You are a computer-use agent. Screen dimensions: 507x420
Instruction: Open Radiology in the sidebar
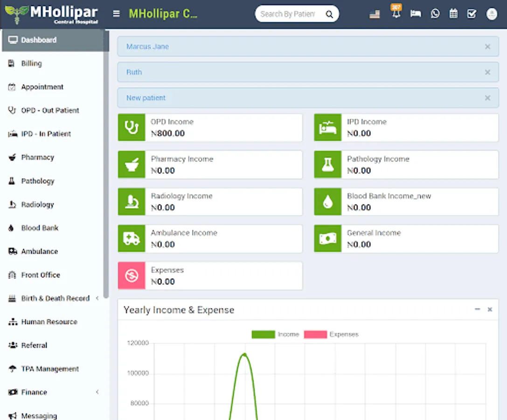[53, 204]
